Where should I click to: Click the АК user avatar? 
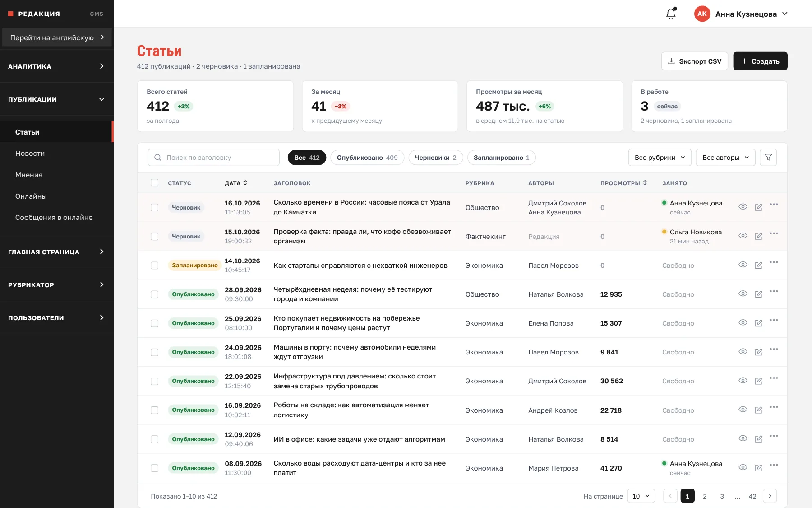(702, 14)
